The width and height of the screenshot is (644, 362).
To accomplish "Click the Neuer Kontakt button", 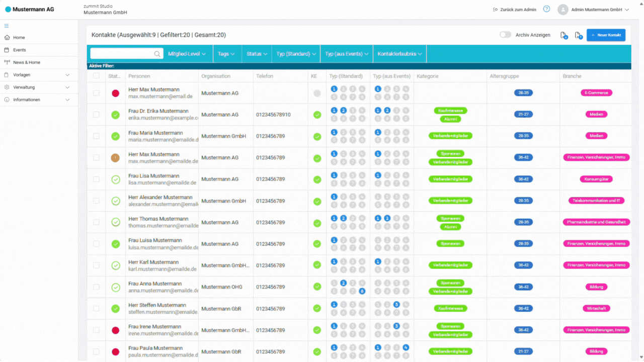I will click(x=606, y=35).
